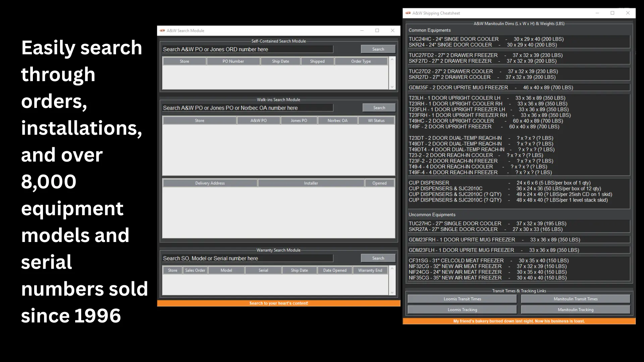Image resolution: width=644 pixels, height=362 pixels.
Task: Select the Installer column header
Action: [x=311, y=183]
